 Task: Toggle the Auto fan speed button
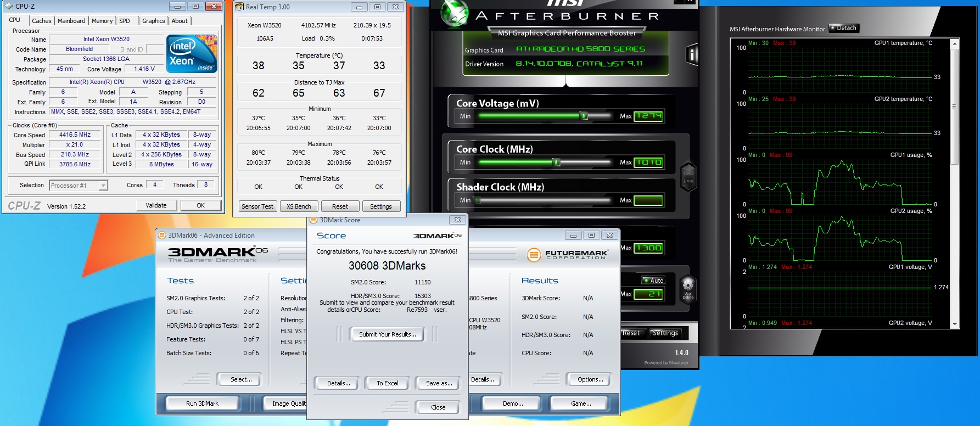tap(653, 281)
